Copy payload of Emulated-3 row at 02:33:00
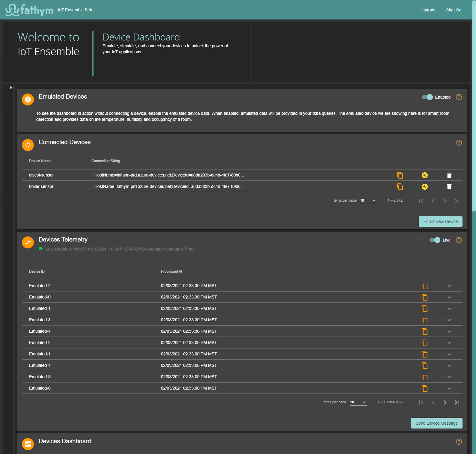Screen dimensions: 476x454 424,377
